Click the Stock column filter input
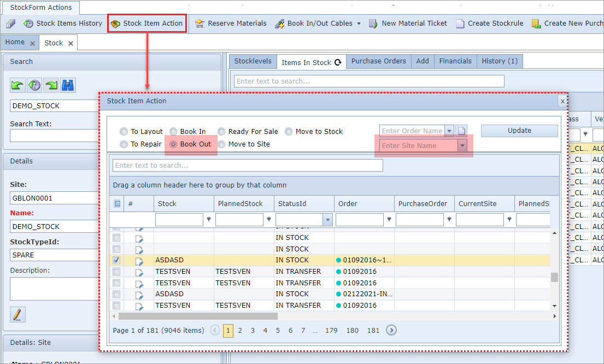Viewport: 604px width, 364px height. click(179, 220)
